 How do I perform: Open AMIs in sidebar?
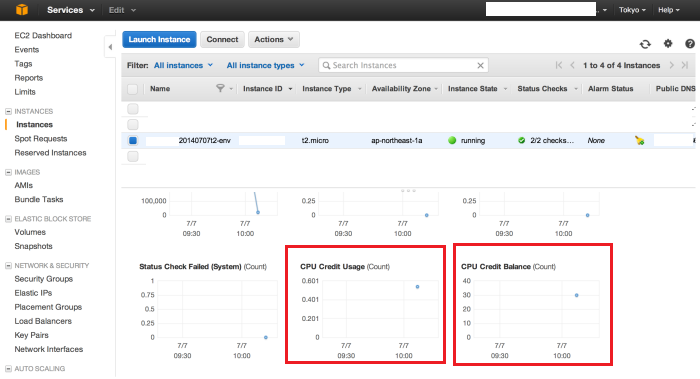point(24,185)
